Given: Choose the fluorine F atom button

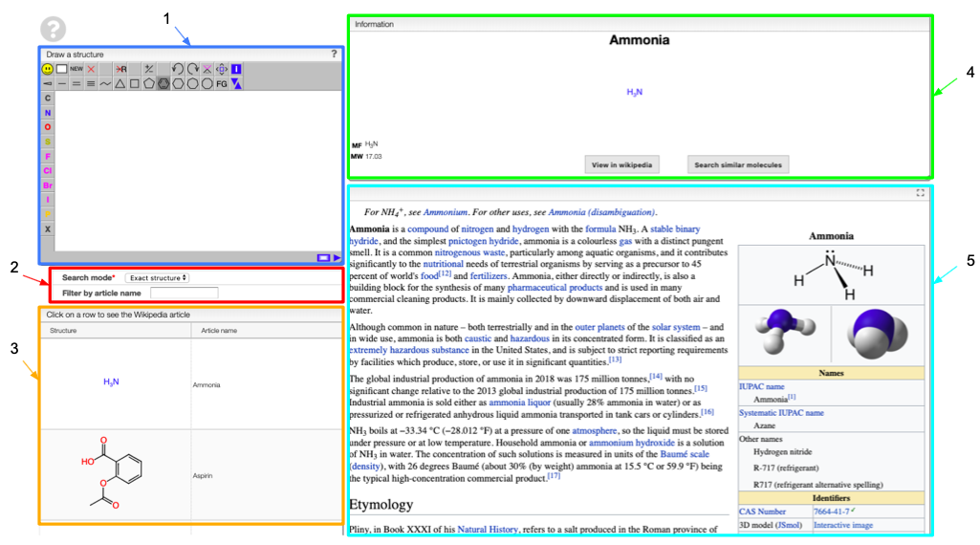Looking at the screenshot, I should [48, 156].
